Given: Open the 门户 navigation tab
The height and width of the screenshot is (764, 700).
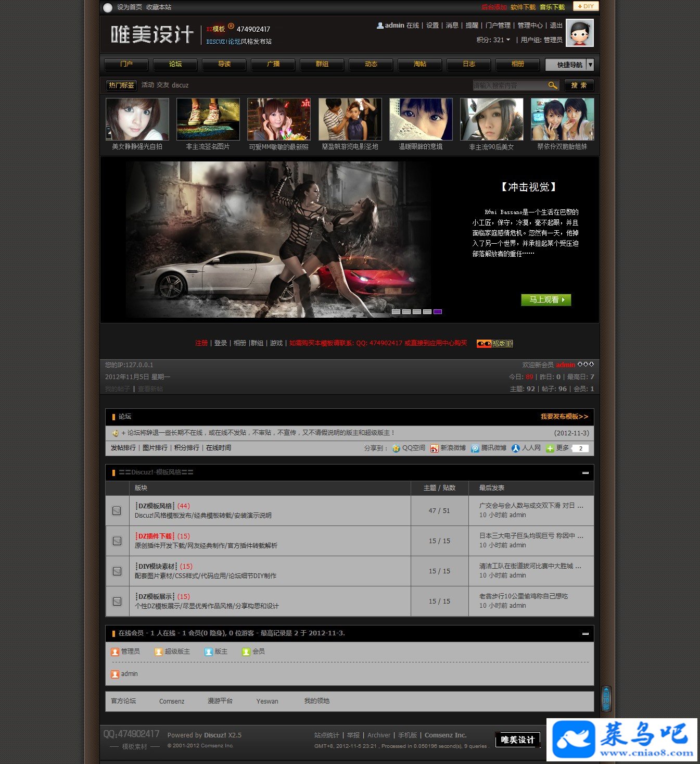Looking at the screenshot, I should (x=126, y=64).
